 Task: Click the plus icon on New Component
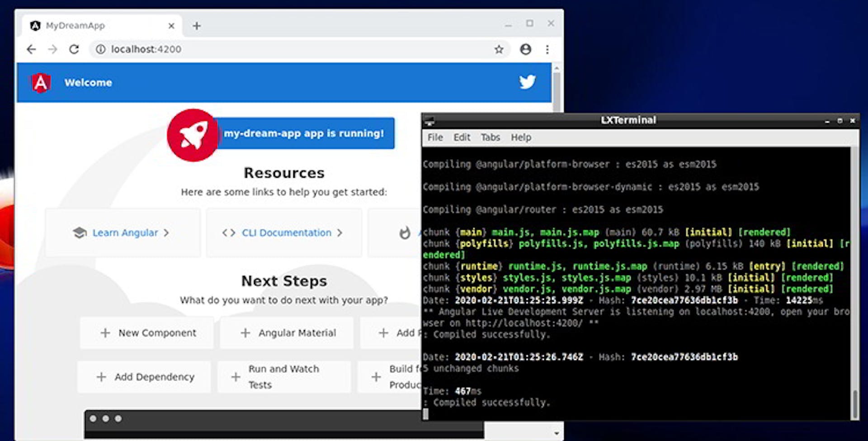[105, 333]
